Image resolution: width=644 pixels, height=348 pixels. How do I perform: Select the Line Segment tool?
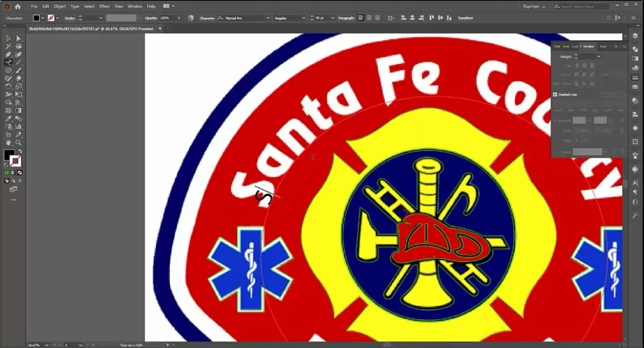[x=18, y=62]
